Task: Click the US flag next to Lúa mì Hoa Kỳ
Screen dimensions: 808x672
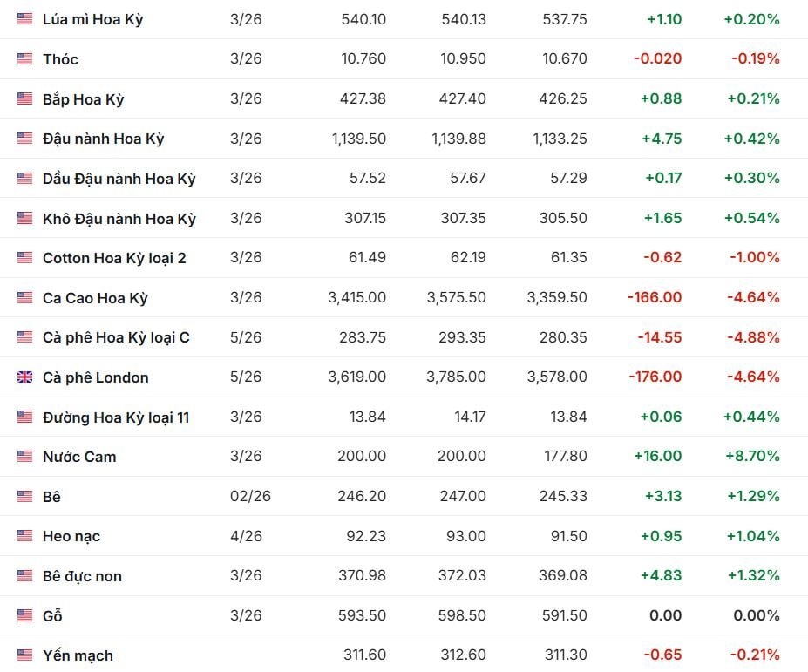Action: [x=24, y=19]
